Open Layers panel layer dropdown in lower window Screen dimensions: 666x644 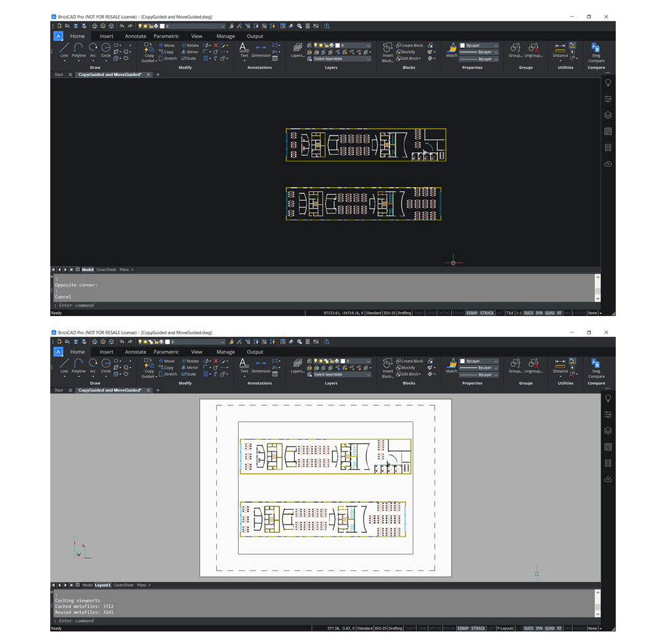368,361
